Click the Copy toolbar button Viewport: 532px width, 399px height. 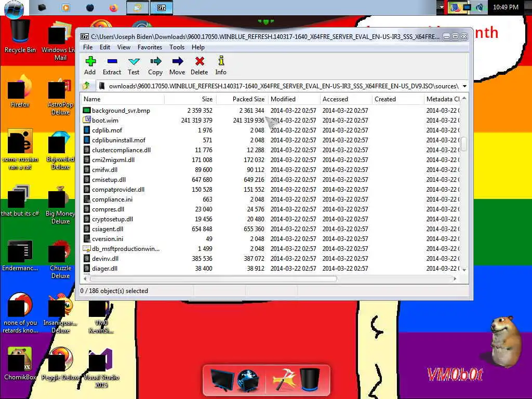coord(155,65)
